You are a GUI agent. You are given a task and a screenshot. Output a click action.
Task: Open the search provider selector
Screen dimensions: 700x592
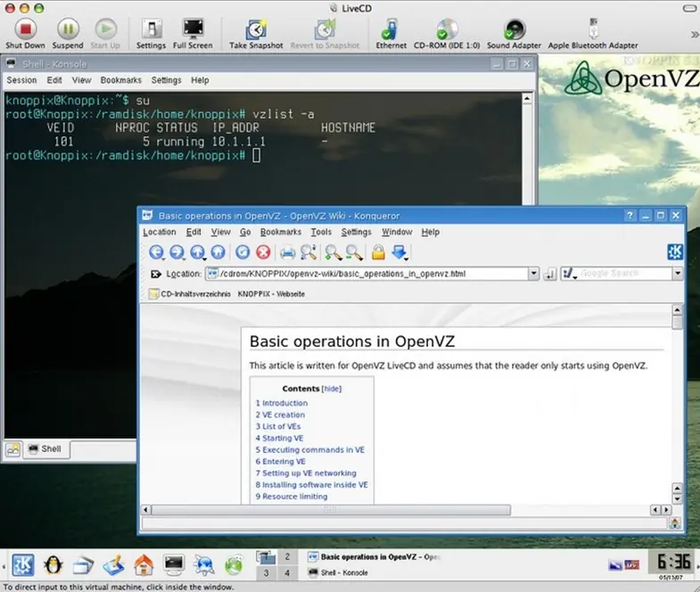[569, 274]
